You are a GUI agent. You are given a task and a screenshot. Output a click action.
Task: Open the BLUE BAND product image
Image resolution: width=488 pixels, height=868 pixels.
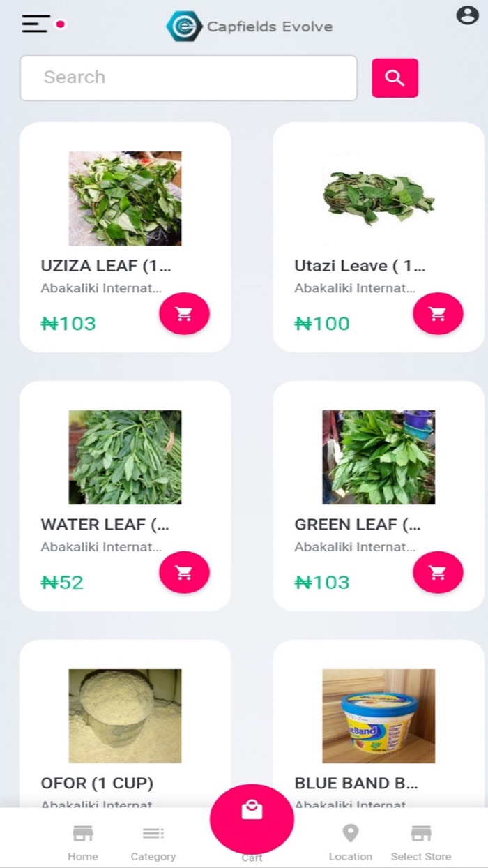click(379, 716)
